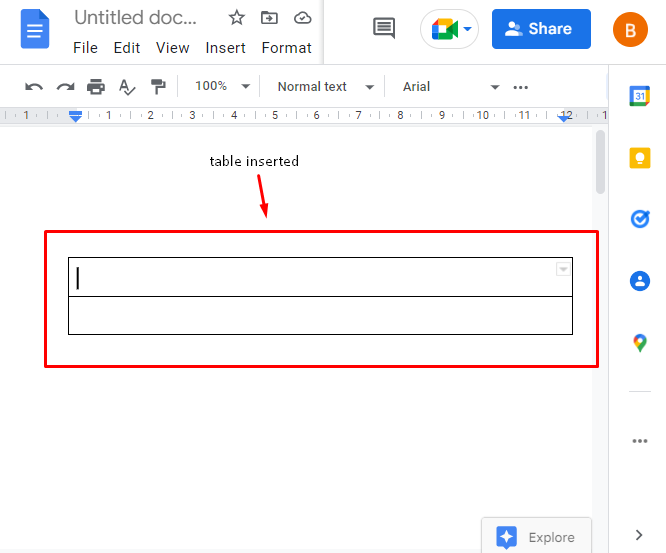This screenshot has height=553, width=666.
Task: Start a Google Meet call
Action: [x=449, y=29]
